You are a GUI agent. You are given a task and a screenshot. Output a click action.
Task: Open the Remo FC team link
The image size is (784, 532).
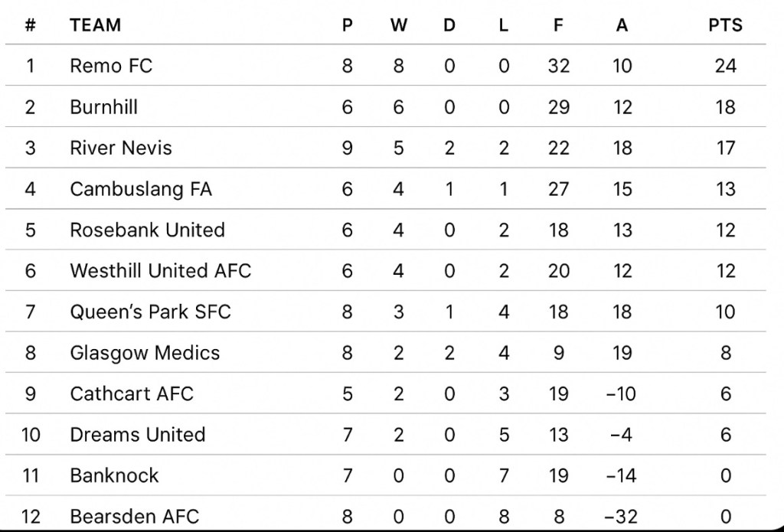click(111, 66)
